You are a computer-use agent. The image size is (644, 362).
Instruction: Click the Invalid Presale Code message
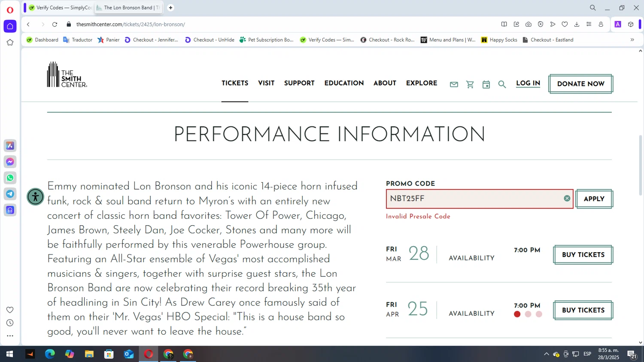pyautogui.click(x=418, y=217)
